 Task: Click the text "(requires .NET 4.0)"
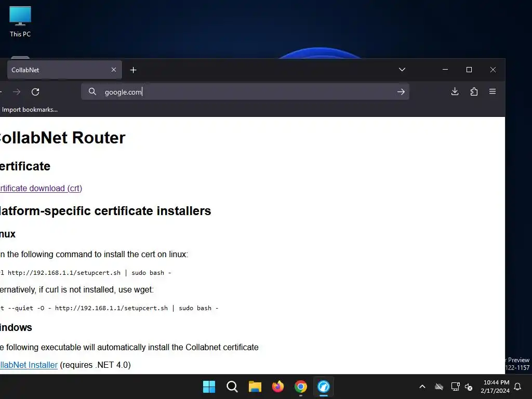pyautogui.click(x=96, y=365)
